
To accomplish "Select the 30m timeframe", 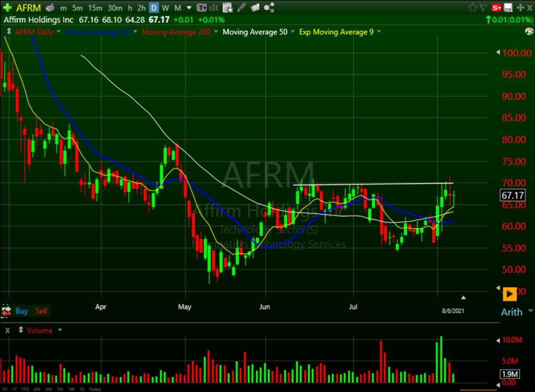I will [115, 8].
